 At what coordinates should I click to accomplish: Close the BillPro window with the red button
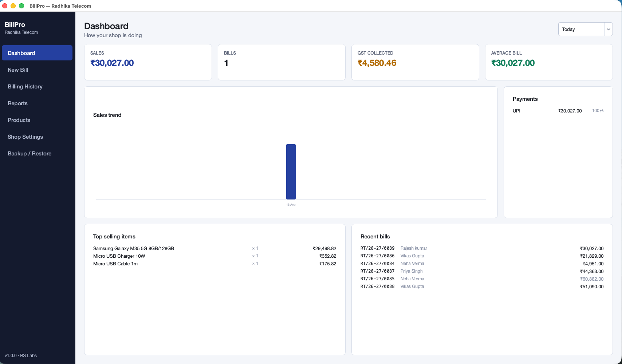tap(5, 6)
